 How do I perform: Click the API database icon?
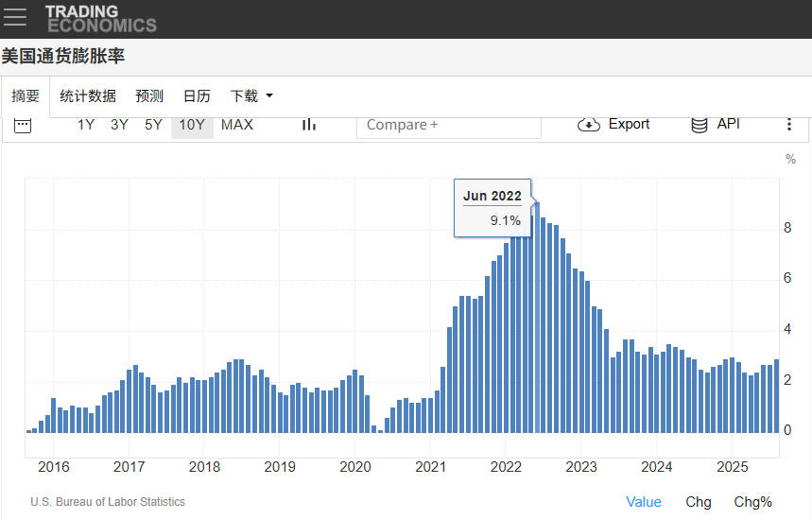click(700, 125)
